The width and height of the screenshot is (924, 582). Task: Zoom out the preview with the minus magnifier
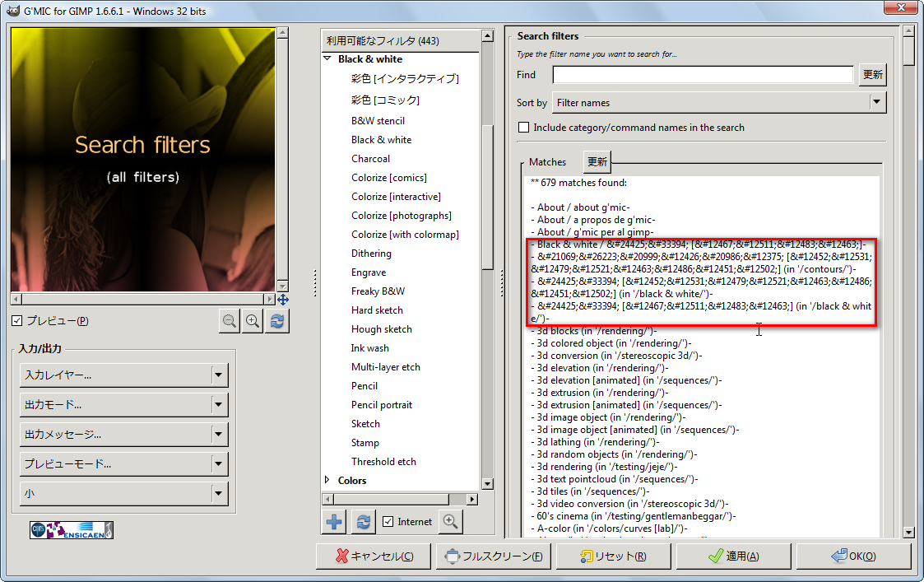[x=230, y=321]
